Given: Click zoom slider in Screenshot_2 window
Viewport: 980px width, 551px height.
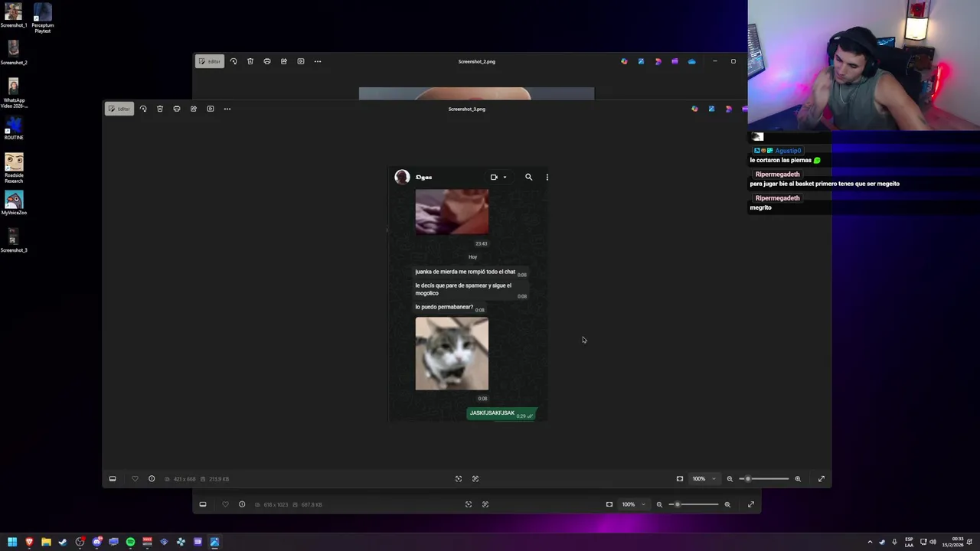Looking at the screenshot, I should point(694,504).
